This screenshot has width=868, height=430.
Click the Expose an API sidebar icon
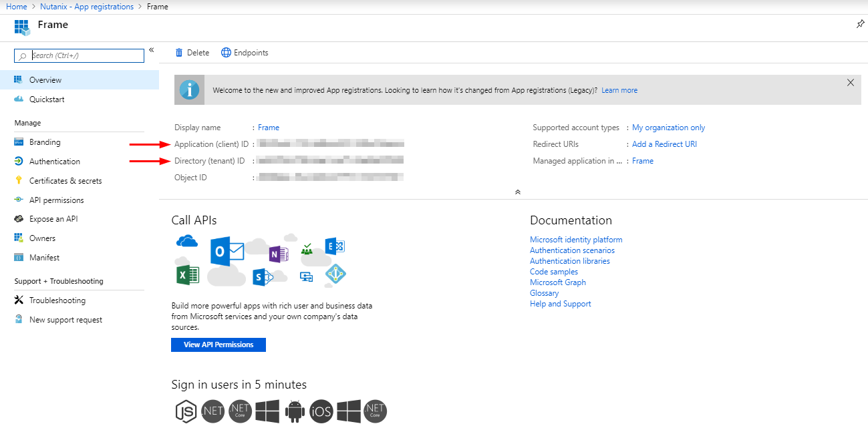[x=18, y=218]
